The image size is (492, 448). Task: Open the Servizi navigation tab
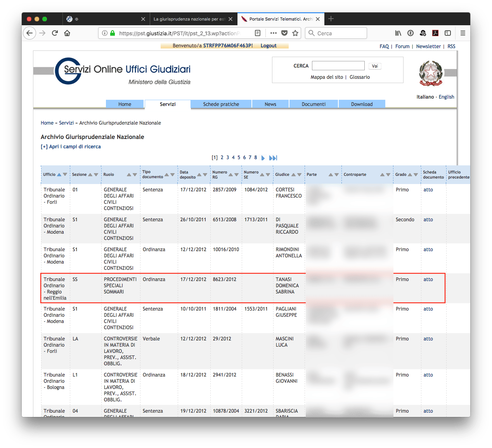point(168,104)
